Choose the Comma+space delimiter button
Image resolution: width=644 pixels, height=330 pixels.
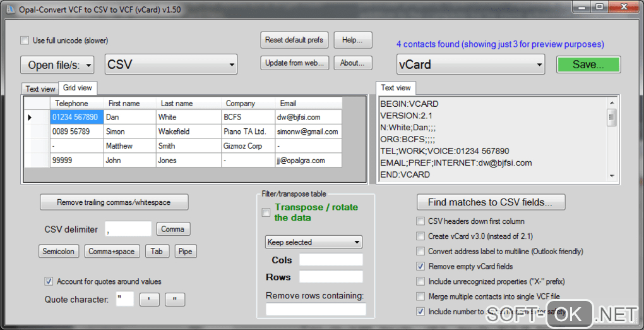pyautogui.click(x=112, y=252)
